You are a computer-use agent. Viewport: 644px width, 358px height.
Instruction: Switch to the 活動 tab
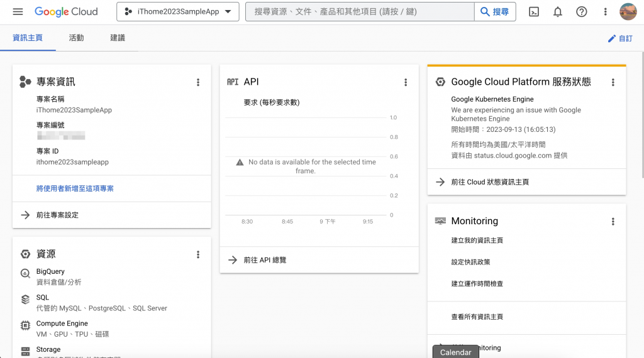(76, 38)
